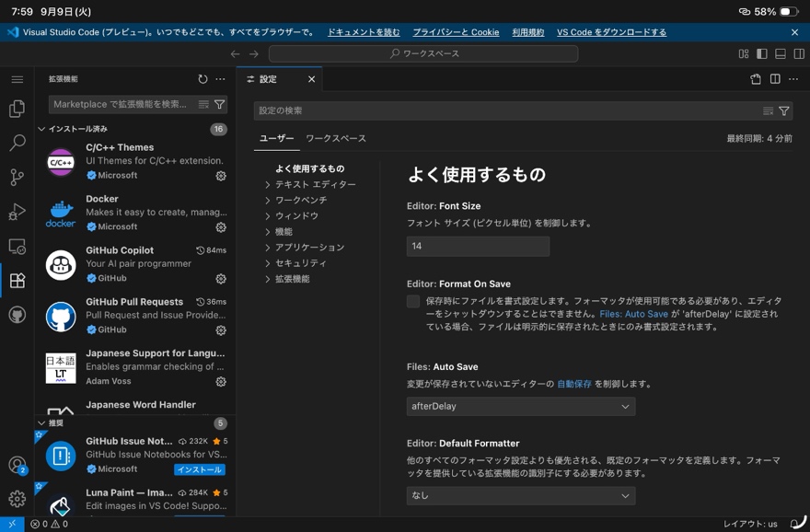This screenshot has width=810, height=532.
Task: Clear settings search input icon
Action: click(x=769, y=111)
